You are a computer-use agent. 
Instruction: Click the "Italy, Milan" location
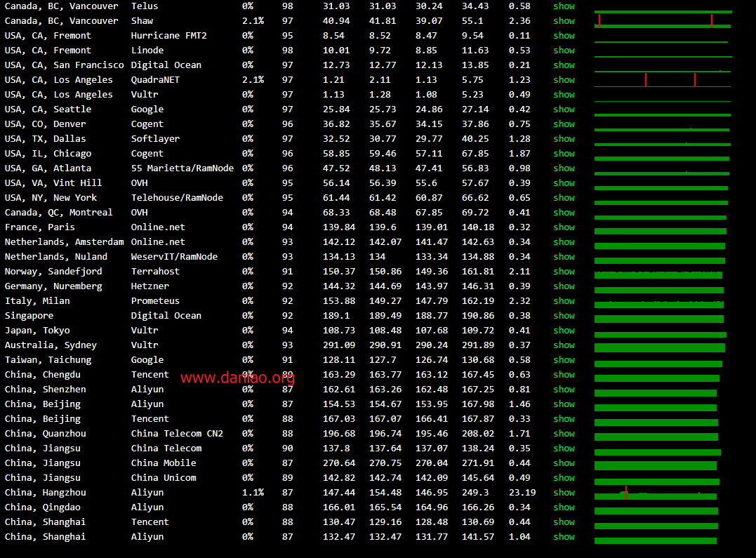pyautogui.click(x=37, y=301)
